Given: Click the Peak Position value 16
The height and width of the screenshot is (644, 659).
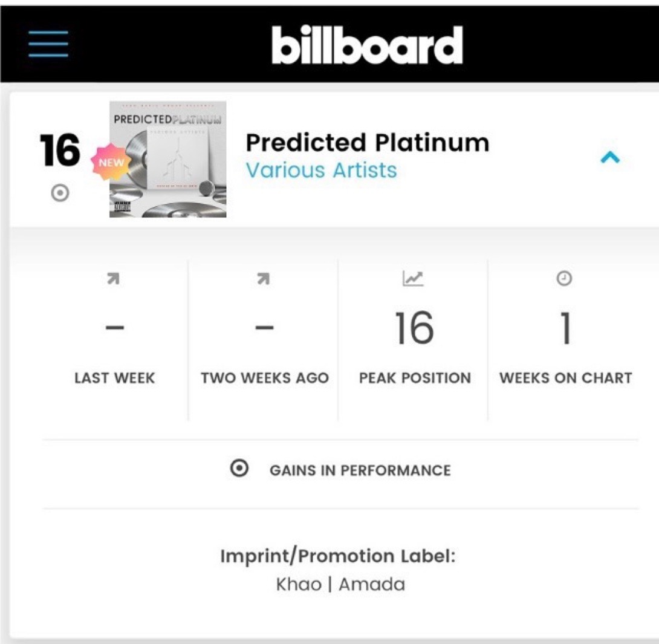Looking at the screenshot, I should point(414,328).
